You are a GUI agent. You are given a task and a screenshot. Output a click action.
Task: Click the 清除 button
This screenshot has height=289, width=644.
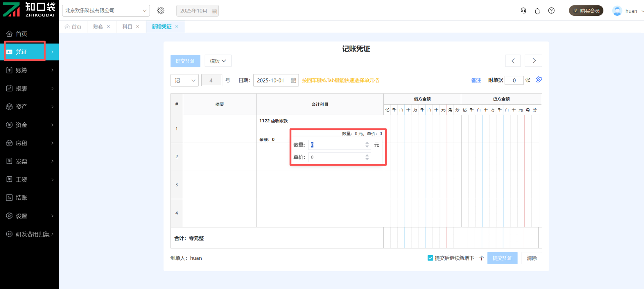coord(532,258)
